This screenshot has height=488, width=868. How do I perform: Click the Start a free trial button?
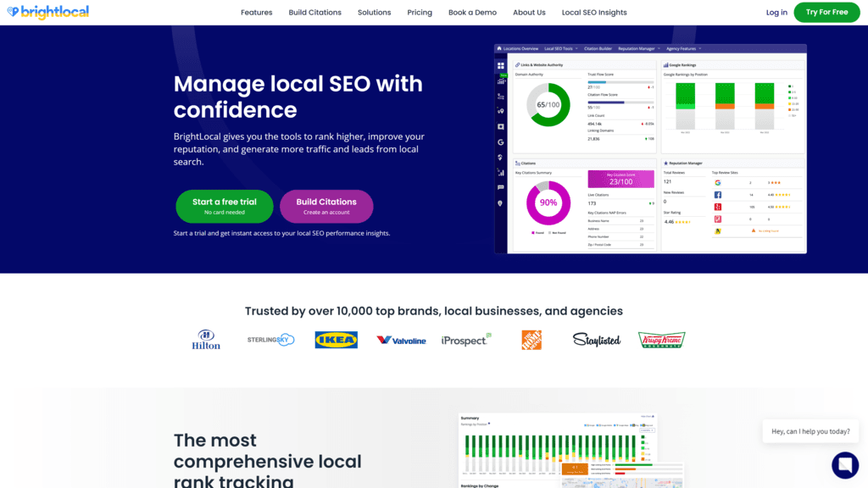point(224,207)
